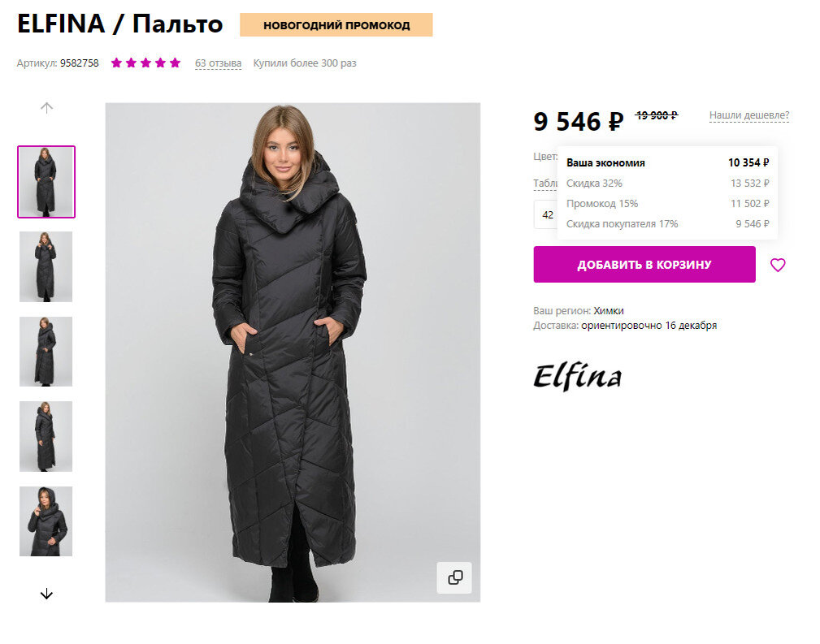
Task: Click the main coat product photo
Action: (293, 352)
